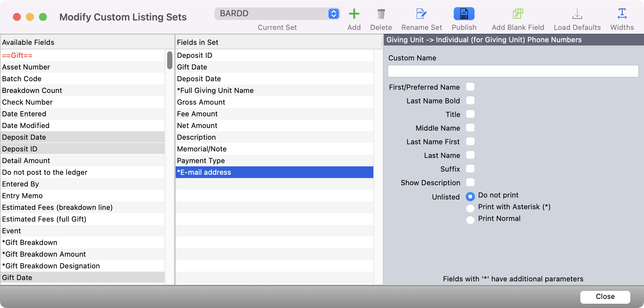The height and width of the screenshot is (308, 644).
Task: Check the Last Name Bold option
Action: (x=470, y=100)
